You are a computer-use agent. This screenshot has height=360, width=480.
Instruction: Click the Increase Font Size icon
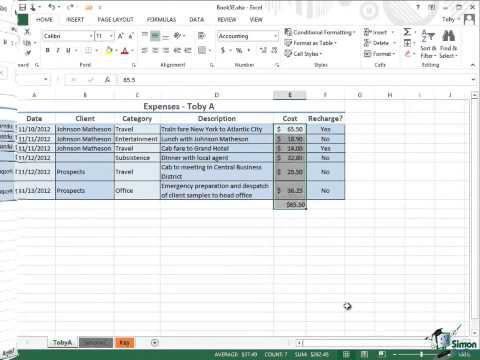click(121, 36)
